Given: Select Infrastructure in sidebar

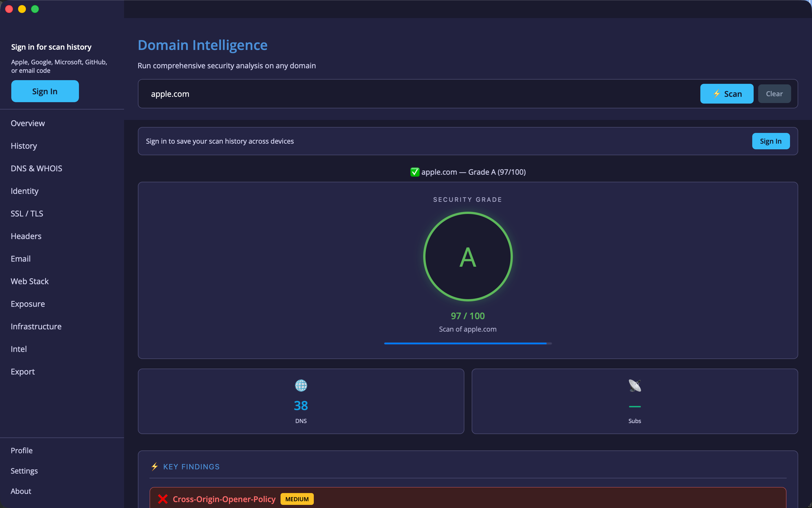Looking at the screenshot, I should point(36,326).
